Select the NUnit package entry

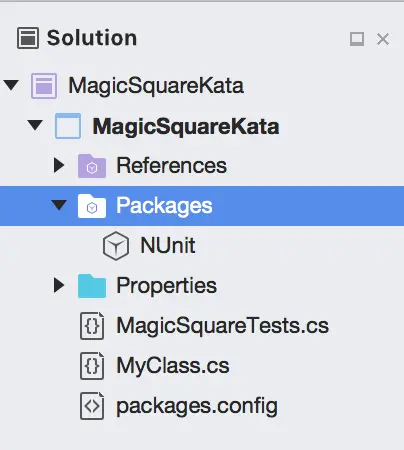click(x=168, y=246)
